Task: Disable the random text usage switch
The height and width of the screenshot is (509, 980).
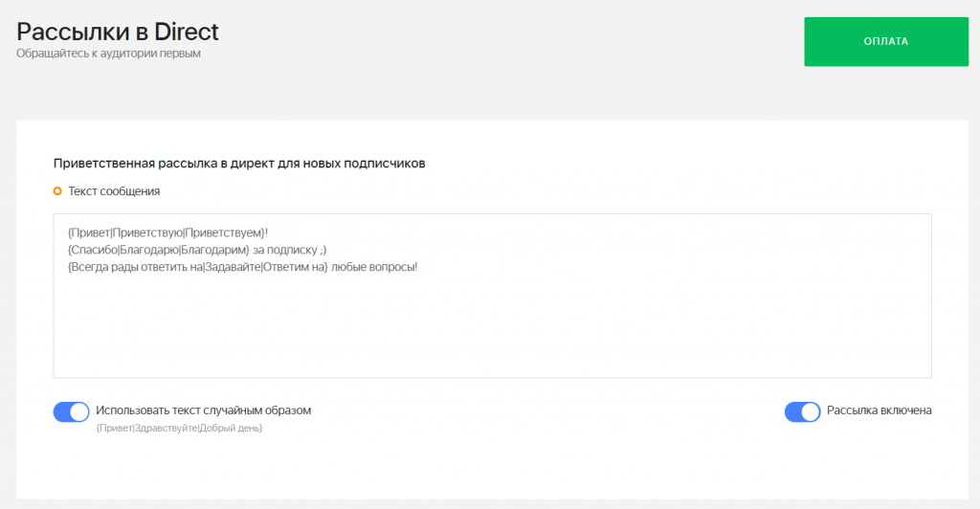Action: pos(71,411)
